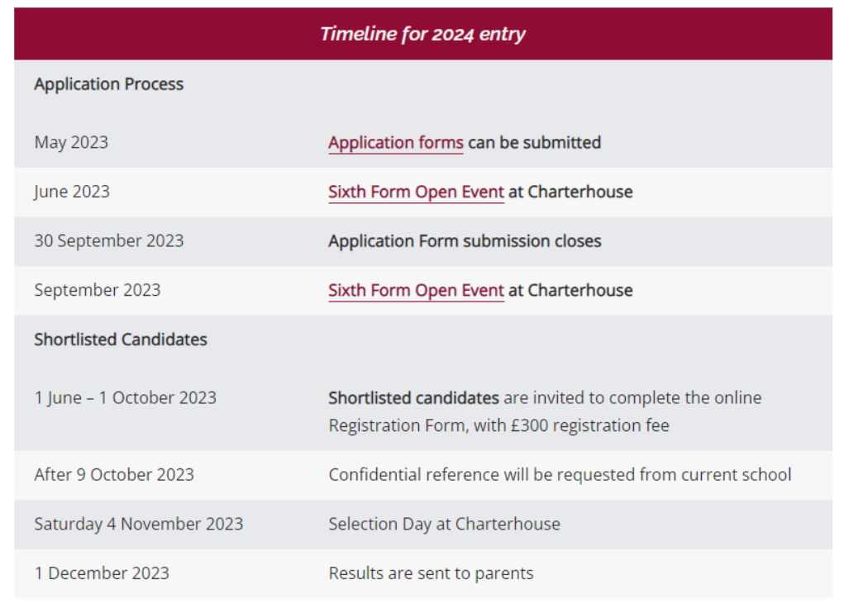Click bold Shortlisted candidates text in description
This screenshot has width=868, height=613.
pyautogui.click(x=414, y=398)
